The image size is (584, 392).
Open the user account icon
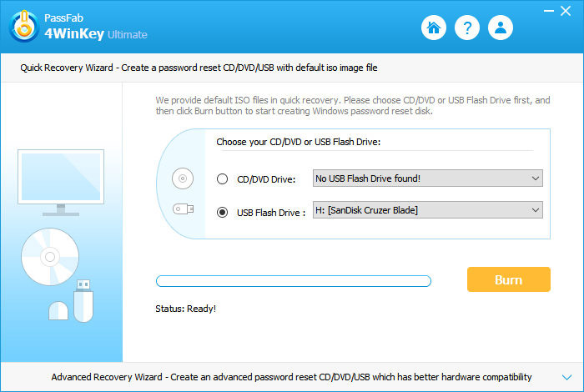[x=501, y=28]
